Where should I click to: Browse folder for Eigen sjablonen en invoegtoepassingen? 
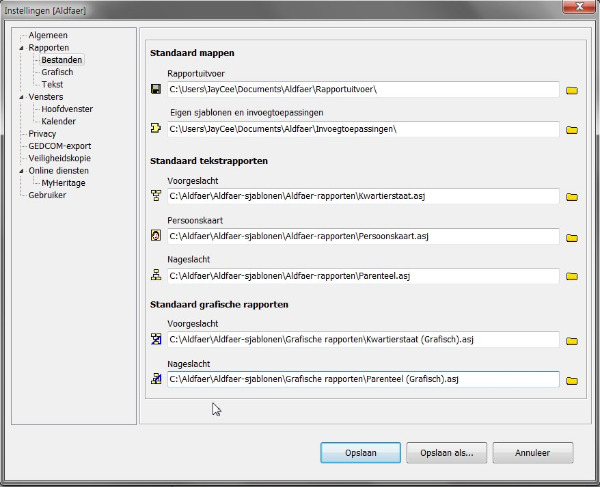click(x=573, y=130)
